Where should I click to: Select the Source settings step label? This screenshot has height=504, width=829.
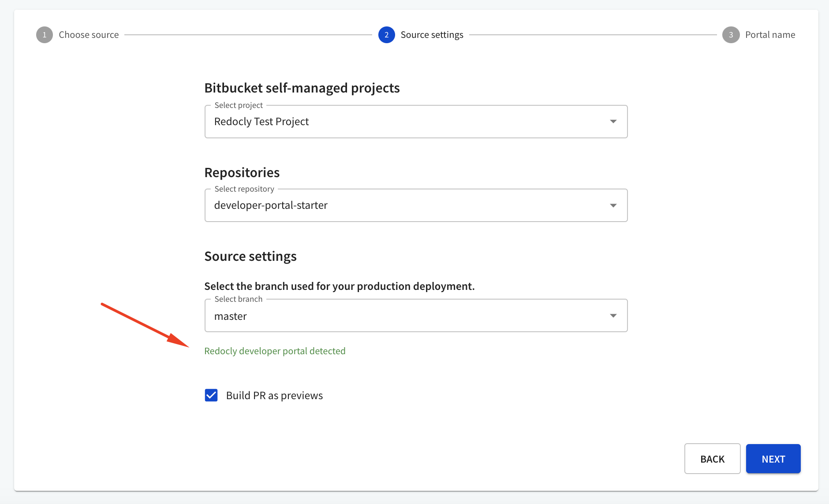(x=432, y=35)
